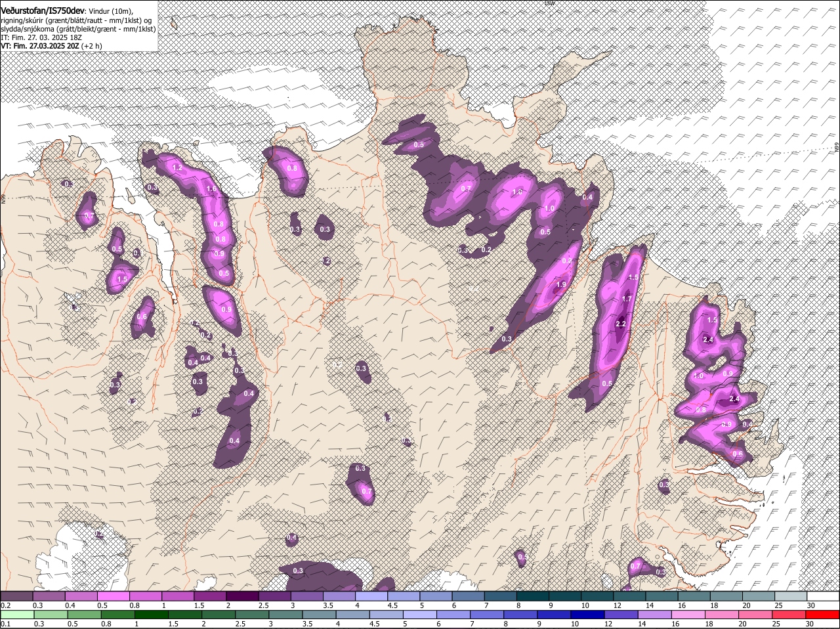Choose the darkest purple swatch starting at 2
840x629 pixels.
[242, 596]
